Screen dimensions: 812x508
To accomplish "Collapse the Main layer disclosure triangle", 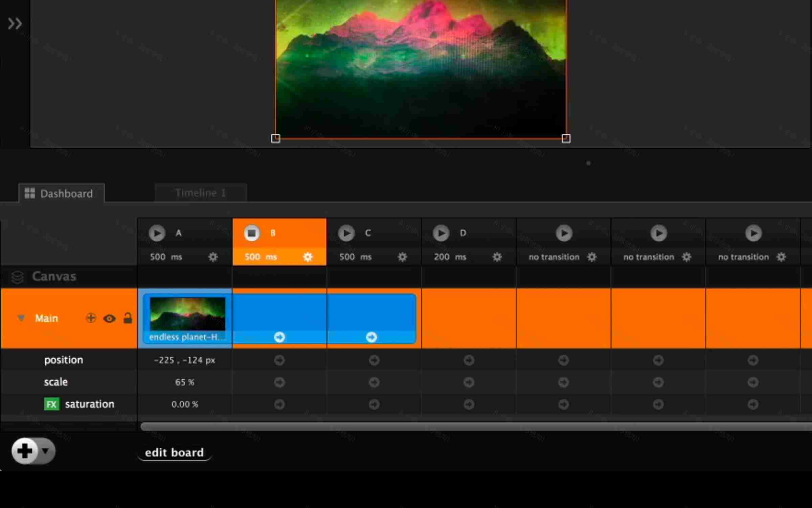I will click(x=21, y=318).
